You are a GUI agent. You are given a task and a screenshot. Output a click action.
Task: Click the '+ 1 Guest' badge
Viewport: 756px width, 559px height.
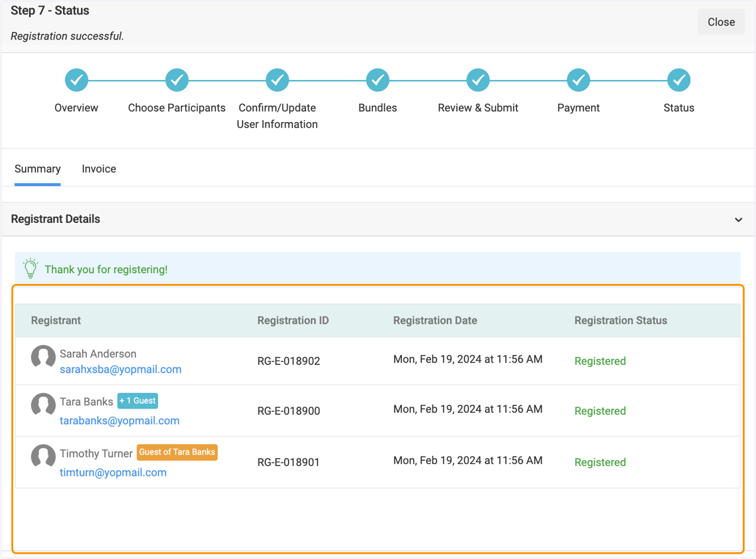point(138,400)
